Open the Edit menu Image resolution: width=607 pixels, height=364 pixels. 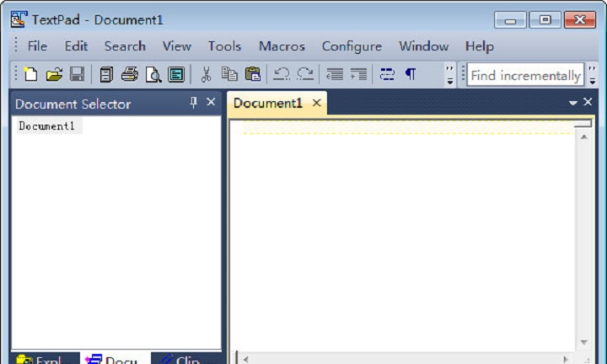click(x=76, y=46)
